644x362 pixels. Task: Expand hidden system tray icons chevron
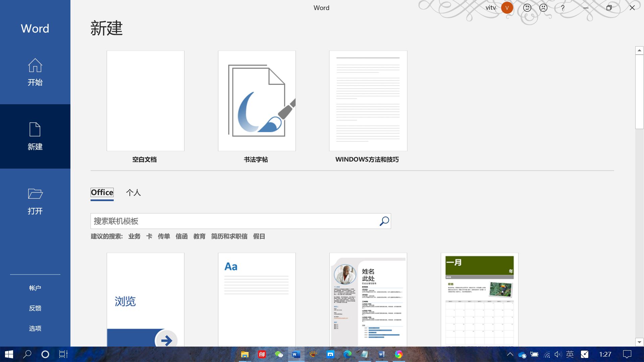pos(510,354)
